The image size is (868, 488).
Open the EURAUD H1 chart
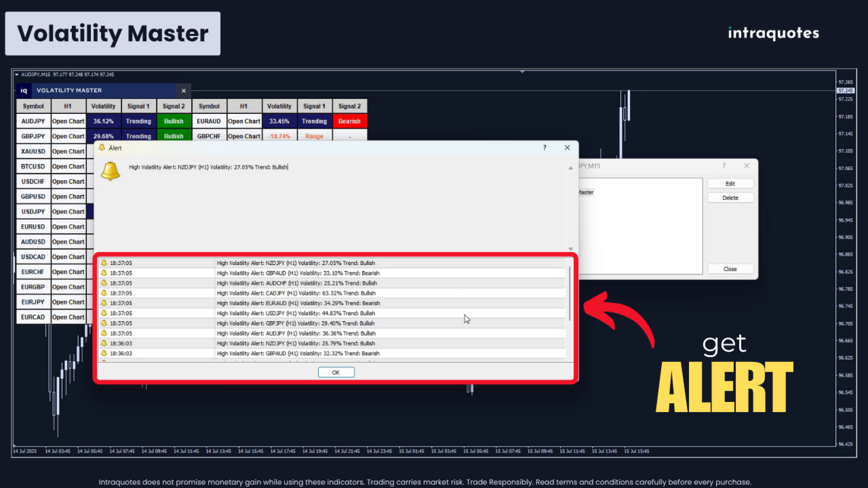244,121
